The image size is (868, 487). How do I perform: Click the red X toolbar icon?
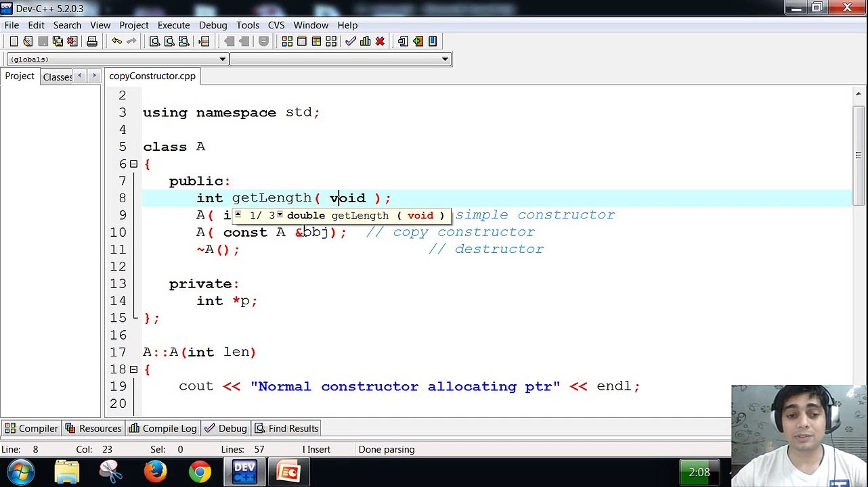pos(380,41)
